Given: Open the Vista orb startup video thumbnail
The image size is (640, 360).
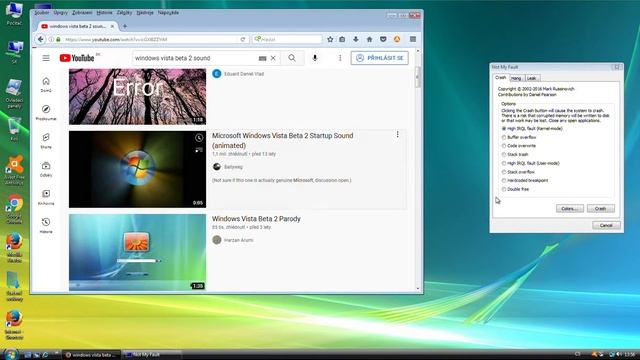Looking at the screenshot, I should click(x=138, y=169).
